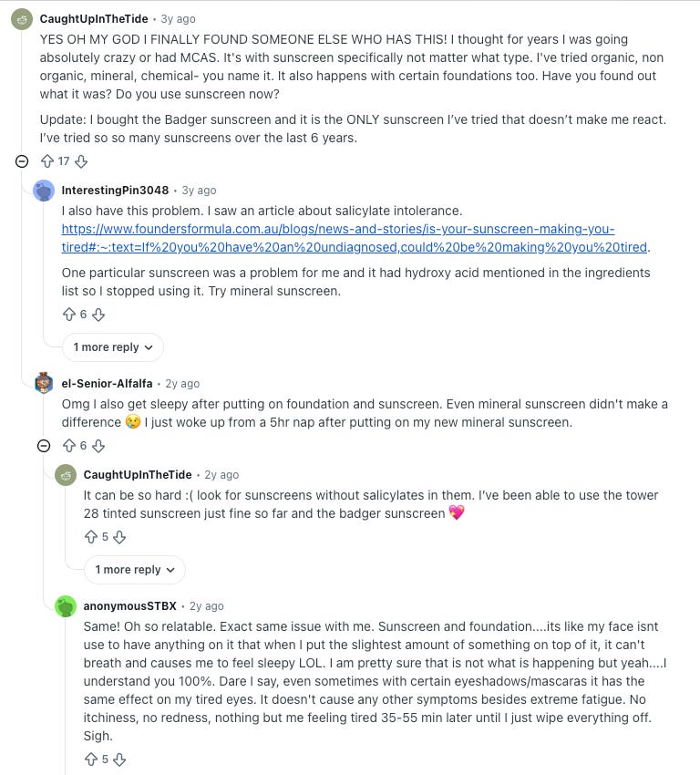Downvote el-Senior-Alfalfa's comment
The height and width of the screenshot is (775, 700).
(x=98, y=446)
